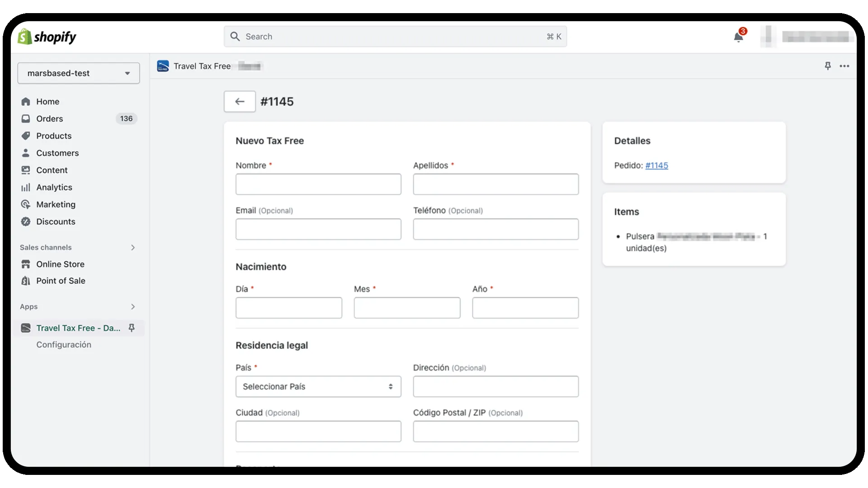Click the Analytics bar chart icon
The image size is (868, 488).
point(26,188)
